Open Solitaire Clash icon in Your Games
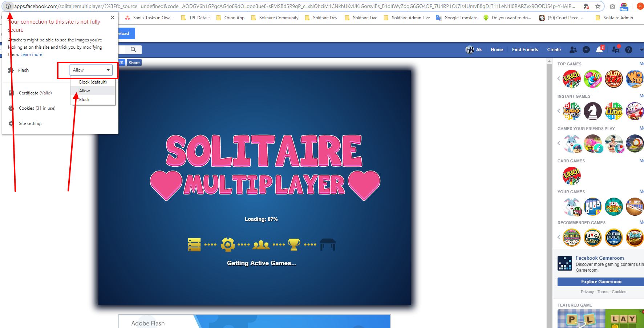The height and width of the screenshot is (328, 644). pos(614,207)
